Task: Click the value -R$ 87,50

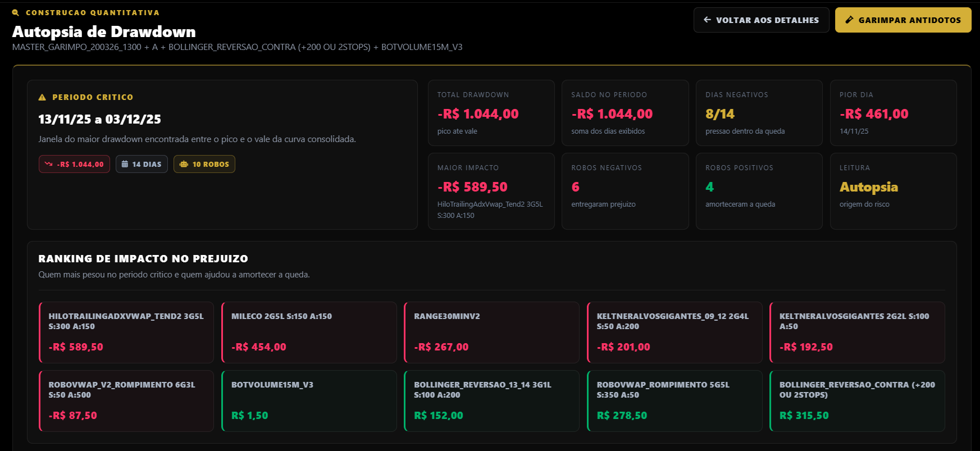Action: [72, 416]
